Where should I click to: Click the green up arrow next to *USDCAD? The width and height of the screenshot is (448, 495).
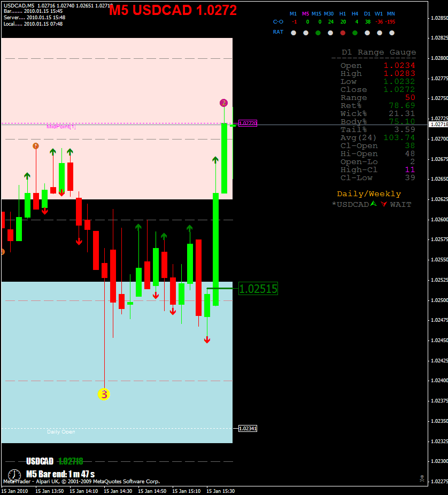tap(374, 204)
